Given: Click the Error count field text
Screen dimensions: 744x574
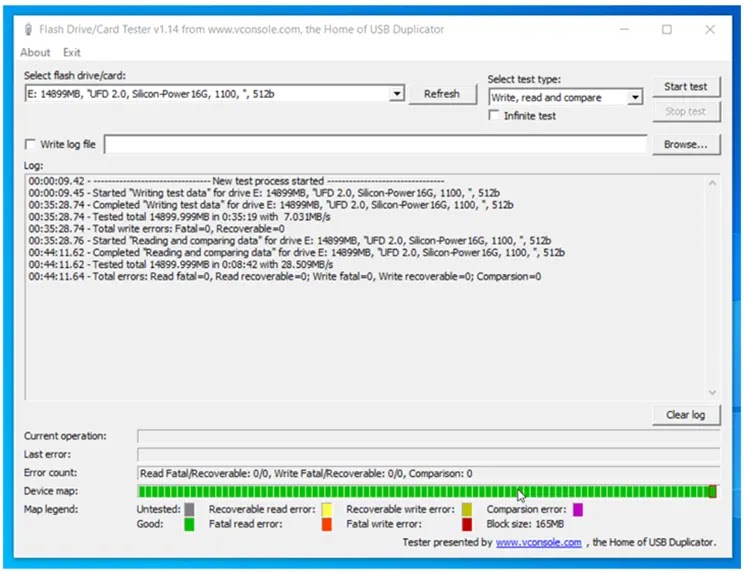Looking at the screenshot, I should 306,473.
